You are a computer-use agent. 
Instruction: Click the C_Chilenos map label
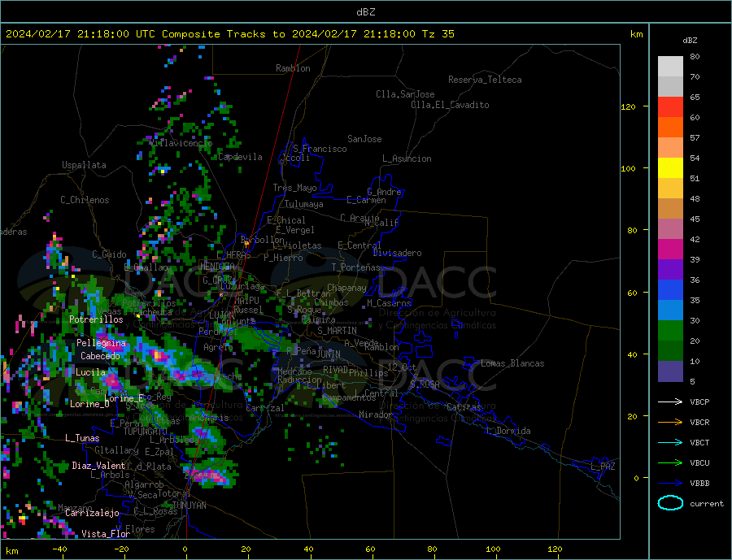pyautogui.click(x=85, y=200)
